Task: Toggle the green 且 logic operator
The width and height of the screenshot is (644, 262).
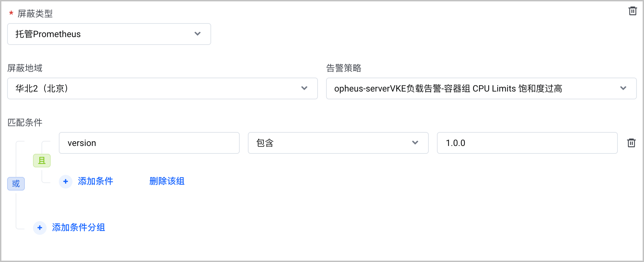Action: (x=42, y=161)
